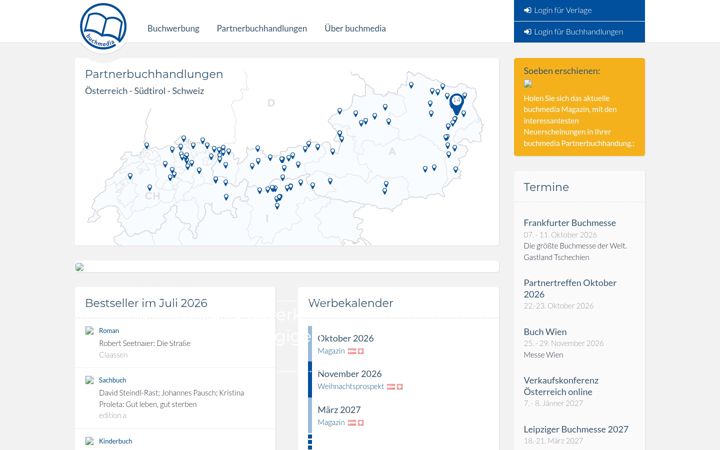Click Login für Verlage button
This screenshot has width=720, height=450.
579,10
